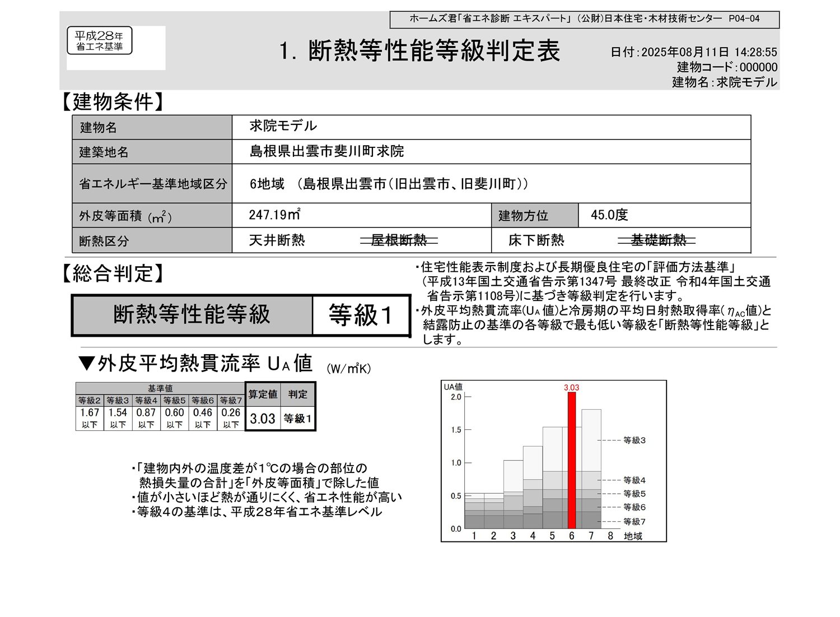The image size is (840, 617).
Task: Click the calculated value 3.03 cell
Action: click(263, 419)
